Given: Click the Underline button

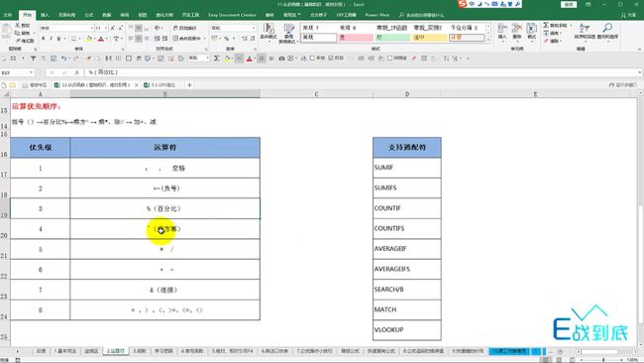Looking at the screenshot, I should (x=58, y=39).
